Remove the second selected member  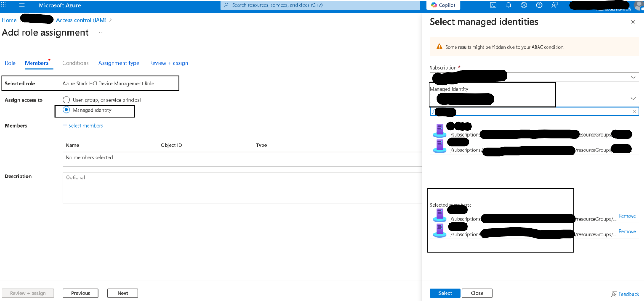(627, 231)
